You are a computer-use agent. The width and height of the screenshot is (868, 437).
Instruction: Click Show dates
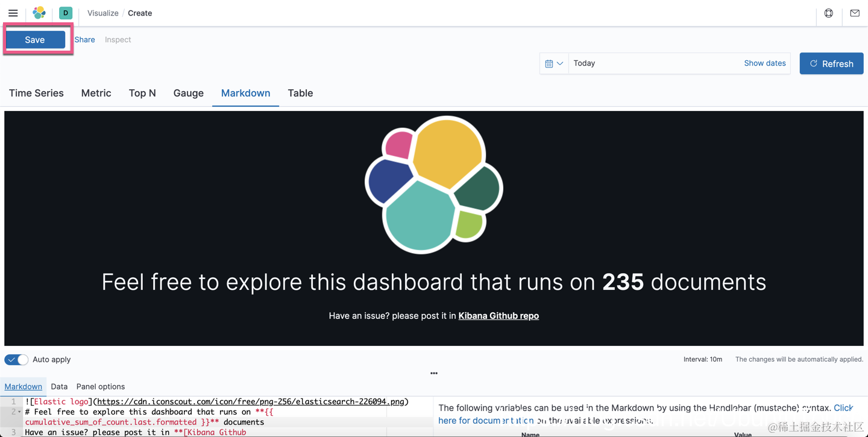764,63
